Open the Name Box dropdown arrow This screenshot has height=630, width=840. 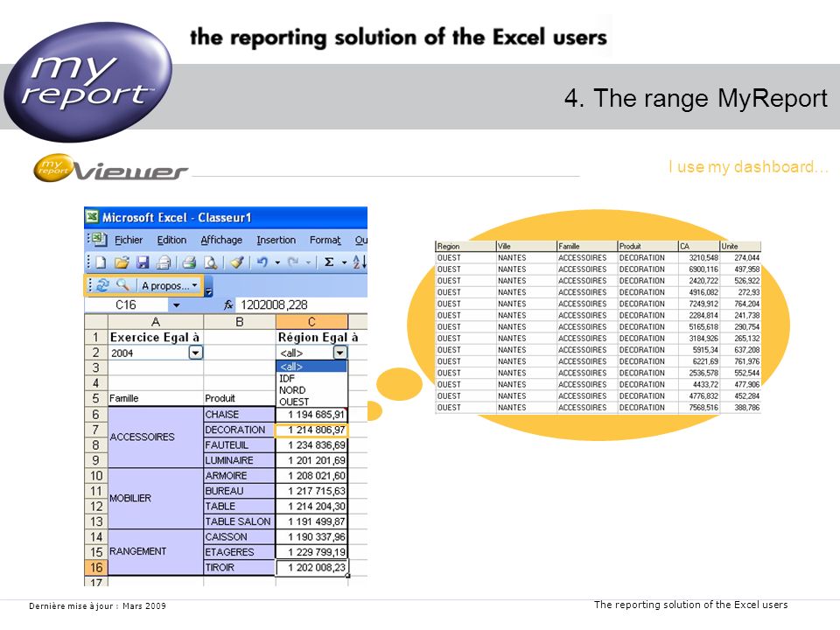176,305
